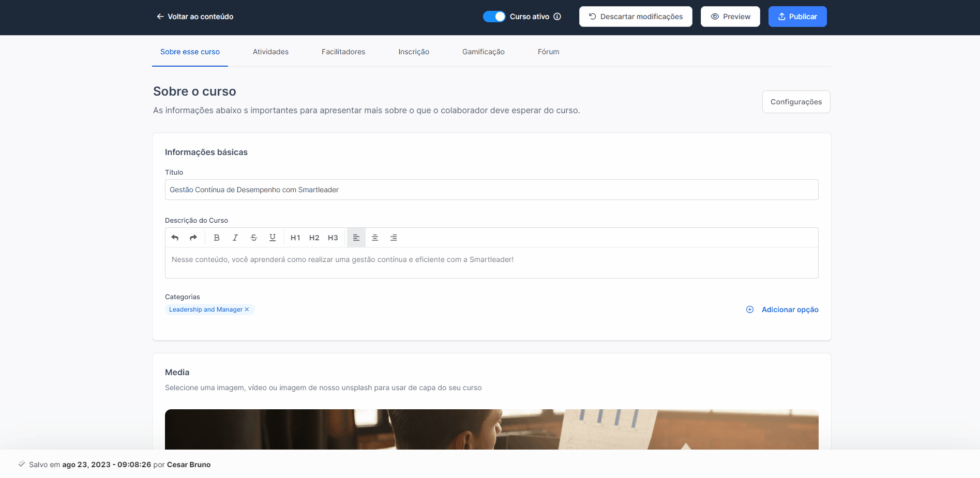The width and height of the screenshot is (980, 478).
Task: Toggle the Curso ativo switch
Action: (x=494, y=17)
